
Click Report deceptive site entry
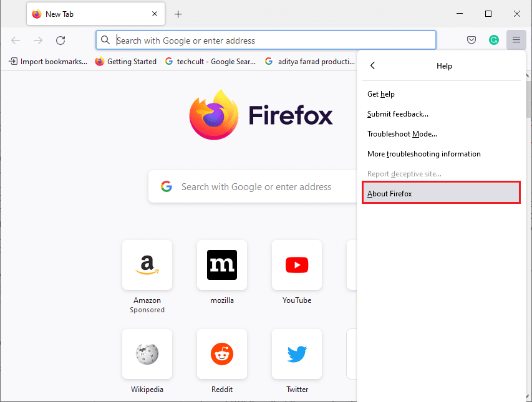tap(441, 174)
